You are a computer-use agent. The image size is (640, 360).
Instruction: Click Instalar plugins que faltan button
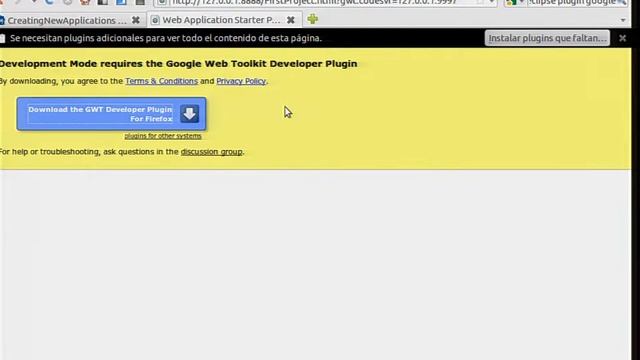[547, 38]
